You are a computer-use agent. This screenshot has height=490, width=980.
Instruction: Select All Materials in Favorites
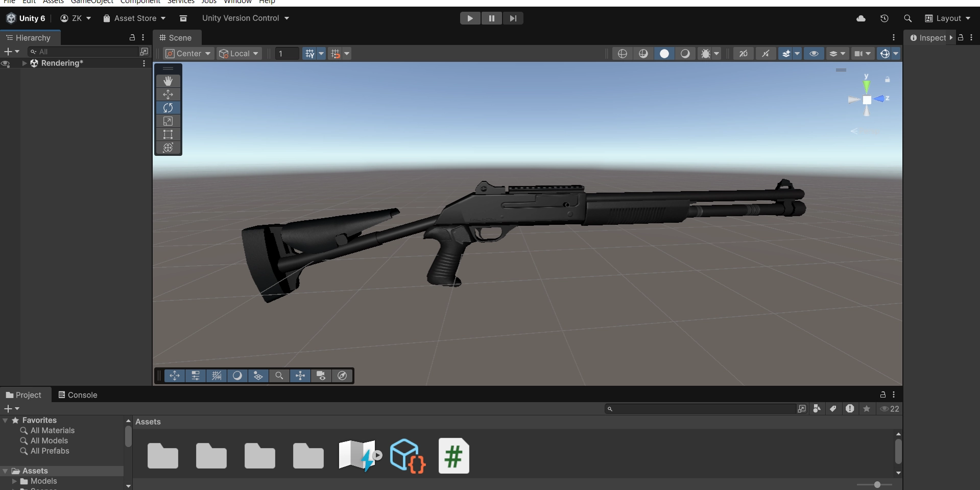coord(52,431)
